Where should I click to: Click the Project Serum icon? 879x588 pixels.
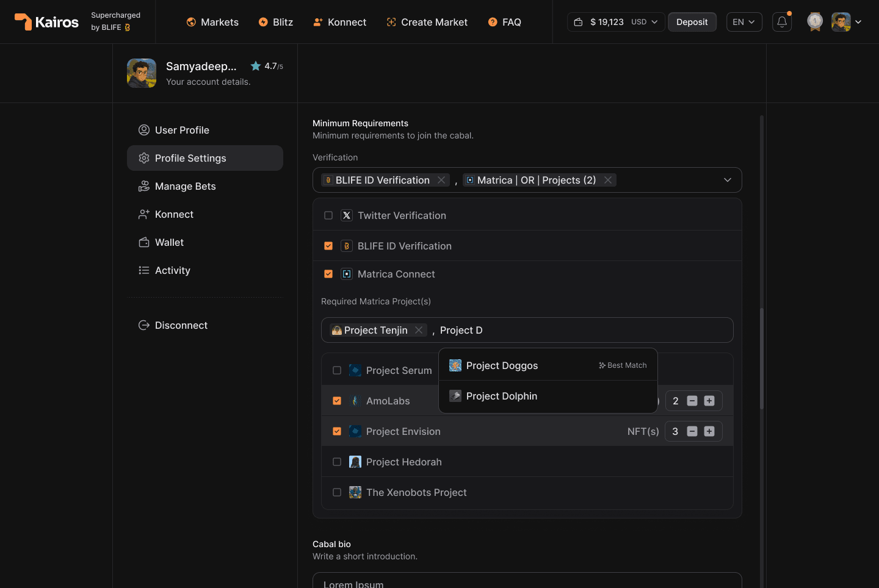tap(355, 370)
